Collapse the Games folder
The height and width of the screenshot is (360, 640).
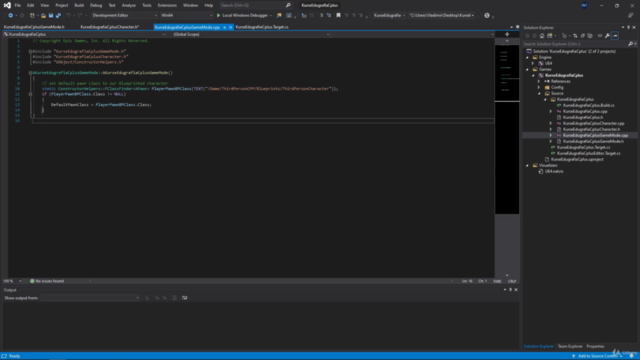click(x=527, y=69)
